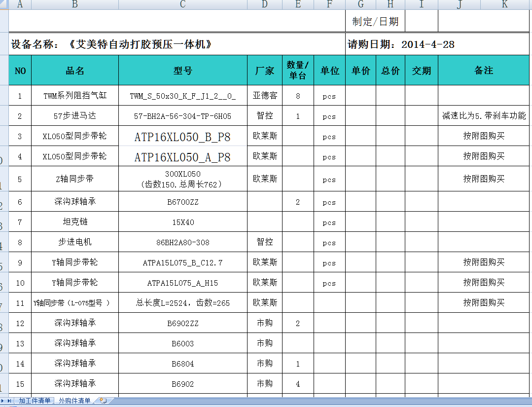Click the ATPA15L075_A_H15 cell
532x407 pixels.
(183, 283)
